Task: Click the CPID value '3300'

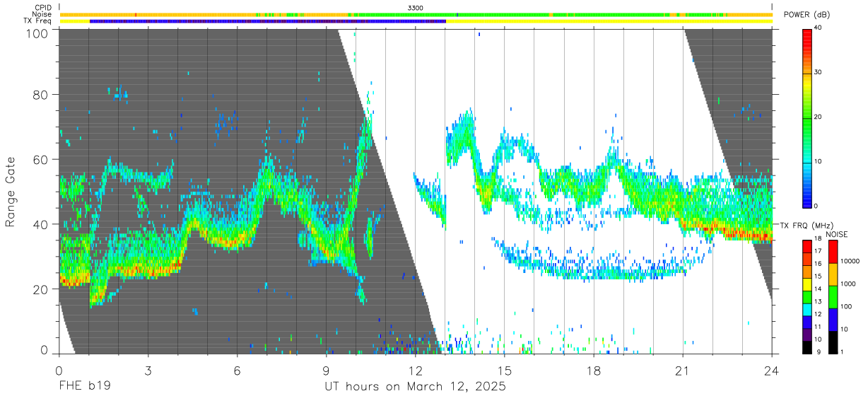Action: [416, 8]
